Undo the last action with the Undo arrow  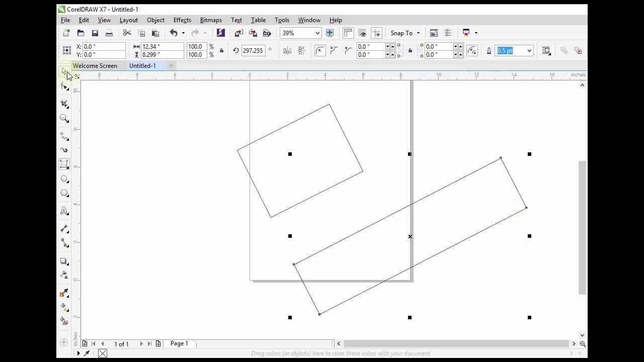[x=174, y=33]
